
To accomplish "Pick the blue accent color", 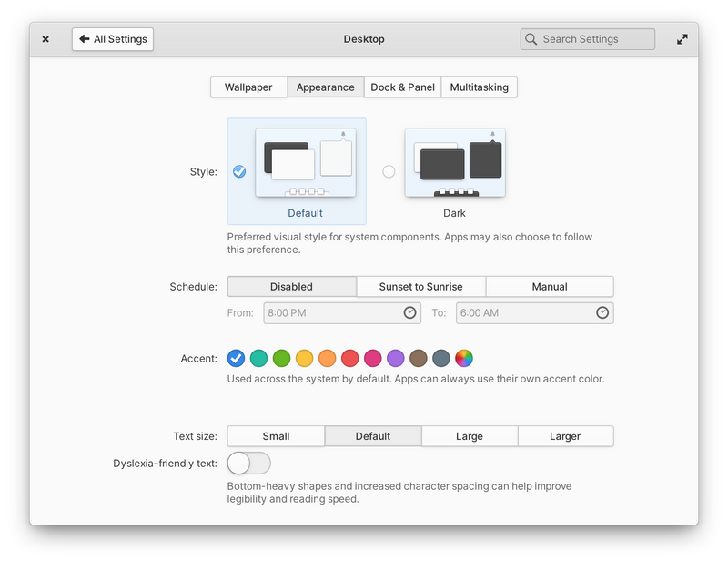I will [x=236, y=358].
